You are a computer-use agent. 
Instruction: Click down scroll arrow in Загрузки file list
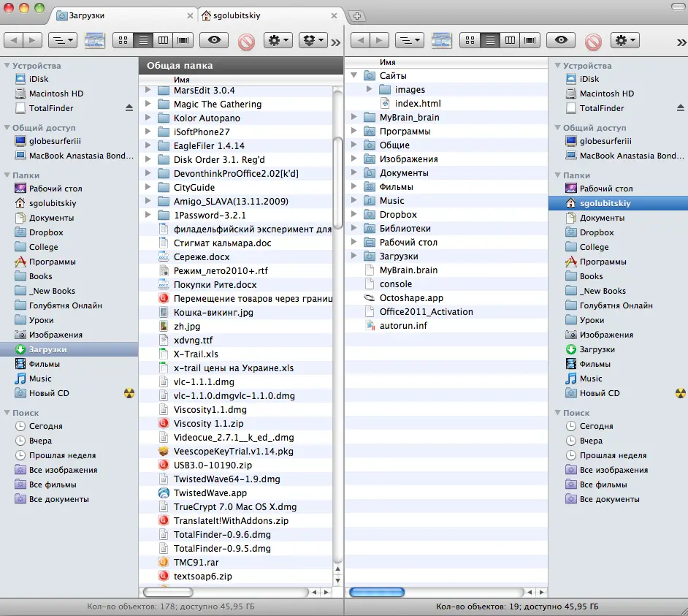(337, 580)
